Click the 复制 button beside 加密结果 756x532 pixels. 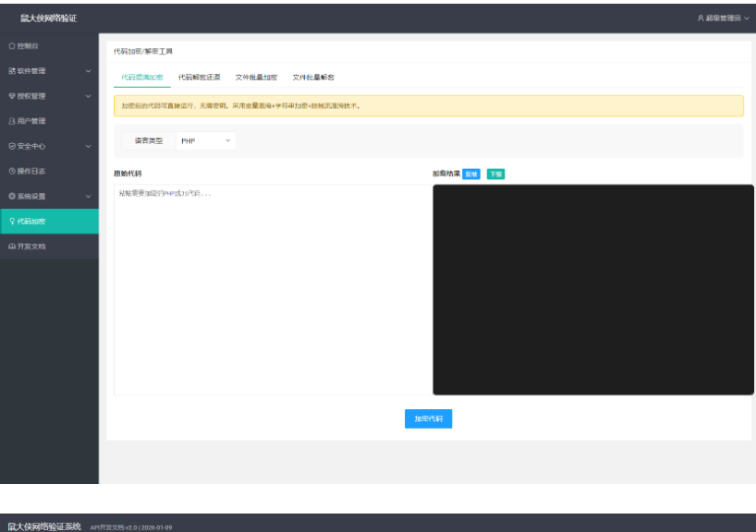pyautogui.click(x=471, y=174)
